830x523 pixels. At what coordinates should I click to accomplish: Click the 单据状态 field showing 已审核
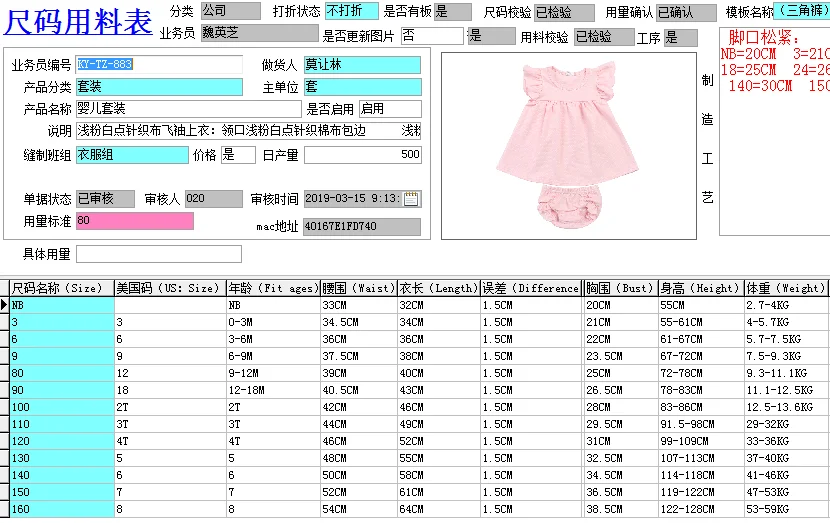pyautogui.click(x=105, y=199)
